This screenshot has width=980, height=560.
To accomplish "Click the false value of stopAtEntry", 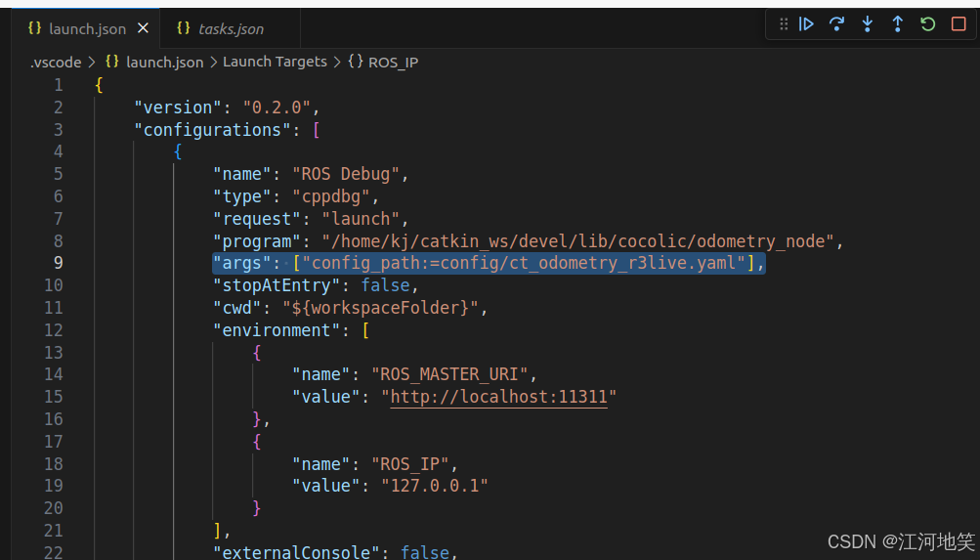I will tap(386, 285).
